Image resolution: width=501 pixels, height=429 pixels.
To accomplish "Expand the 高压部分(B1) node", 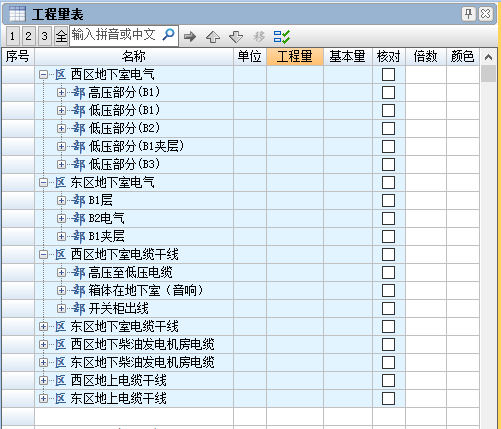I will 61,92.
